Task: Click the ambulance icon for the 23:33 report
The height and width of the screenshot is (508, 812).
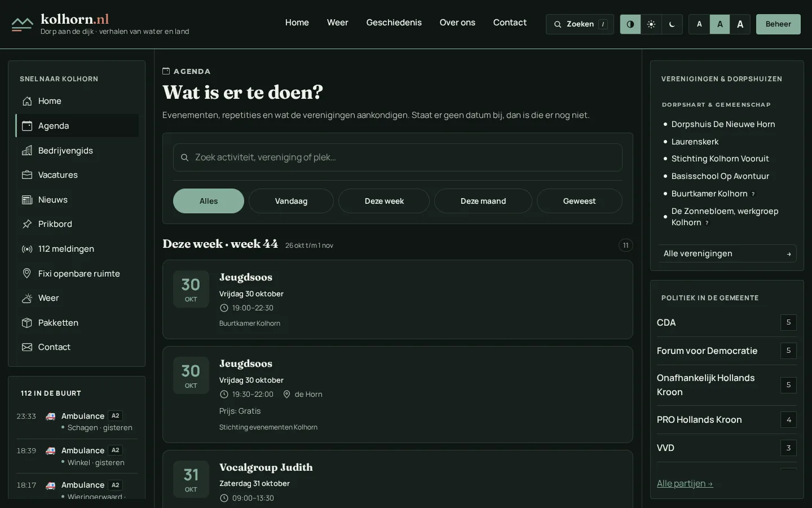Action: [x=51, y=417]
